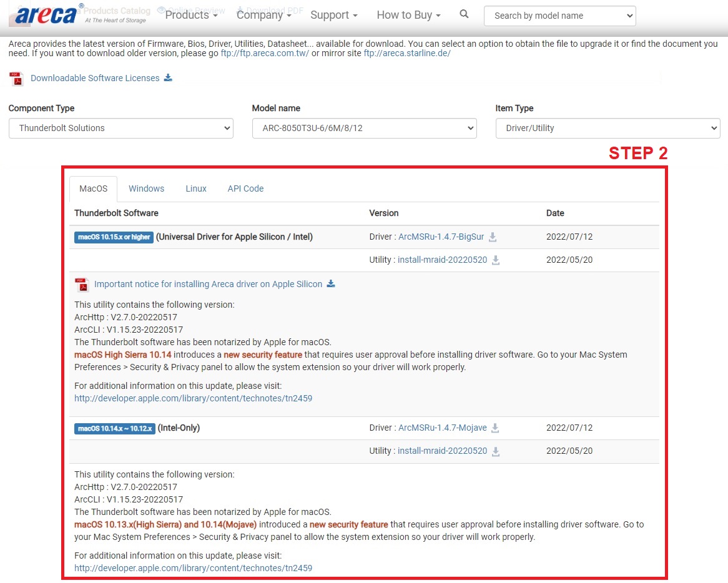The width and height of the screenshot is (728, 583).
Task: Open the tn2459 link under the Intel-Only section
Action: [193, 568]
